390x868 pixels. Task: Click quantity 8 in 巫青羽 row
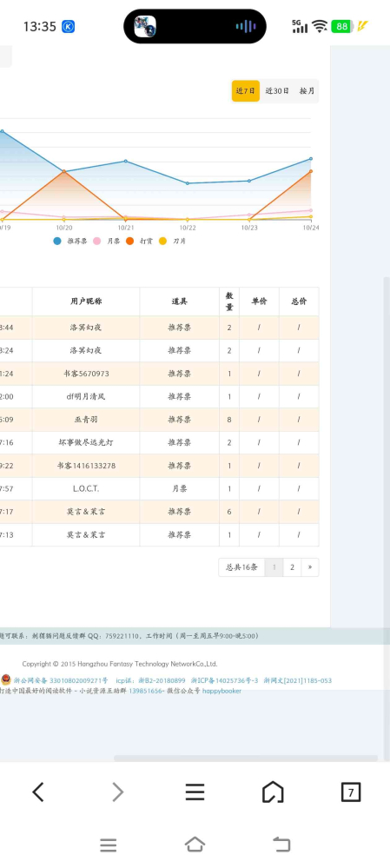coord(229,420)
